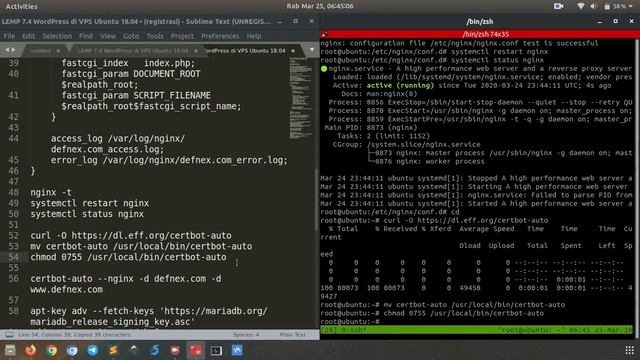
Task: Open the Tools menu
Action: pos(155,36)
